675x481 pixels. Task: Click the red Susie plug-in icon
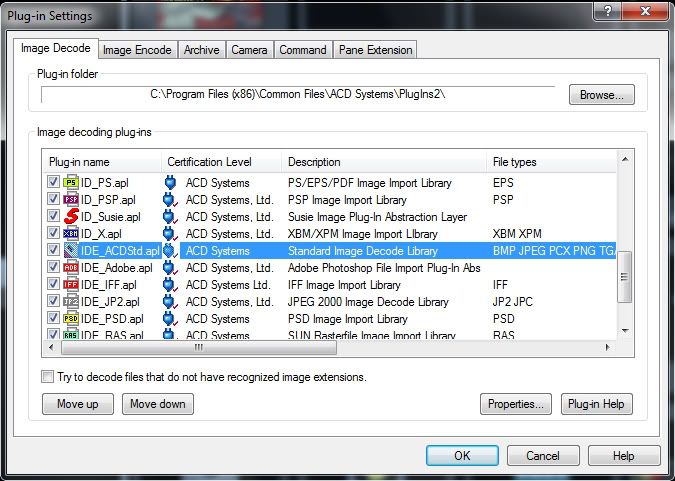click(71, 217)
